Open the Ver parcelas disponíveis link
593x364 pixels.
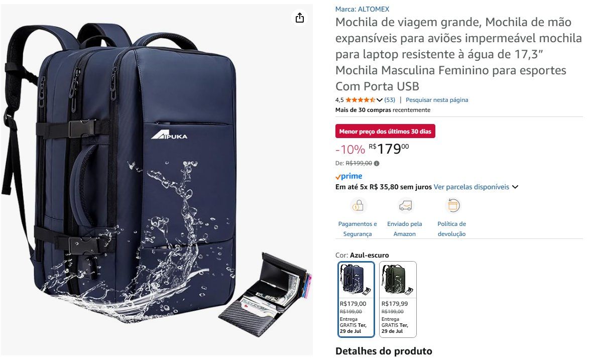(471, 187)
